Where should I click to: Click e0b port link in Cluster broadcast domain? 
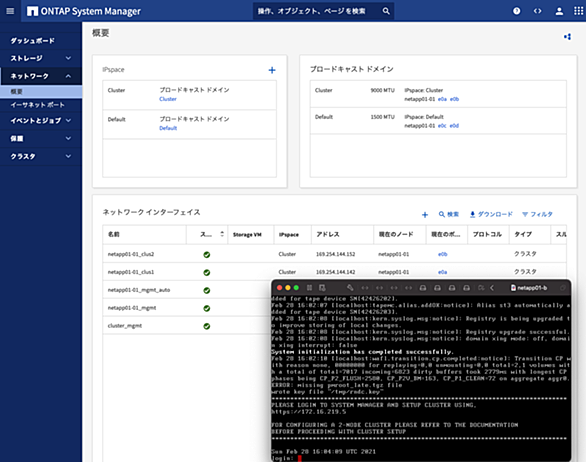[454, 99]
